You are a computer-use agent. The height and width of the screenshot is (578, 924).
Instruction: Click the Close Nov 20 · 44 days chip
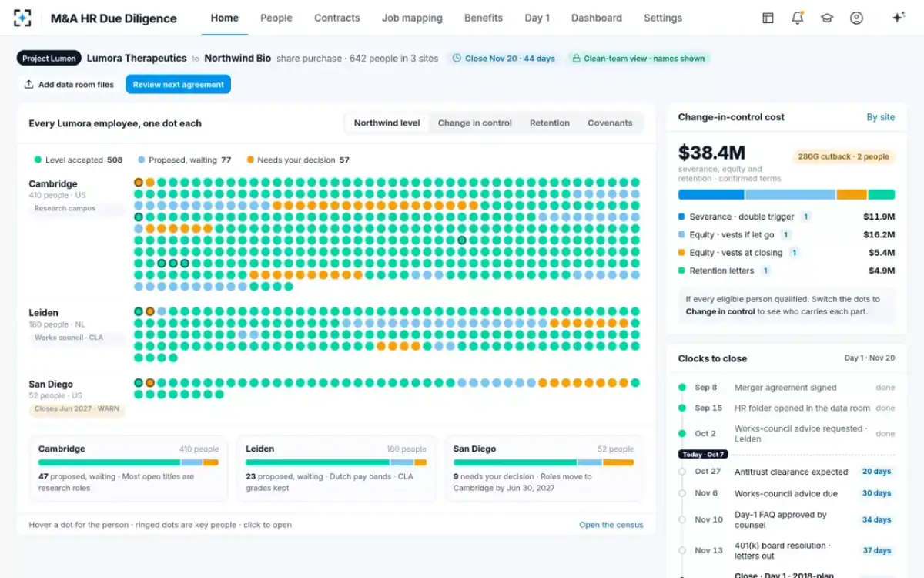pyautogui.click(x=504, y=59)
